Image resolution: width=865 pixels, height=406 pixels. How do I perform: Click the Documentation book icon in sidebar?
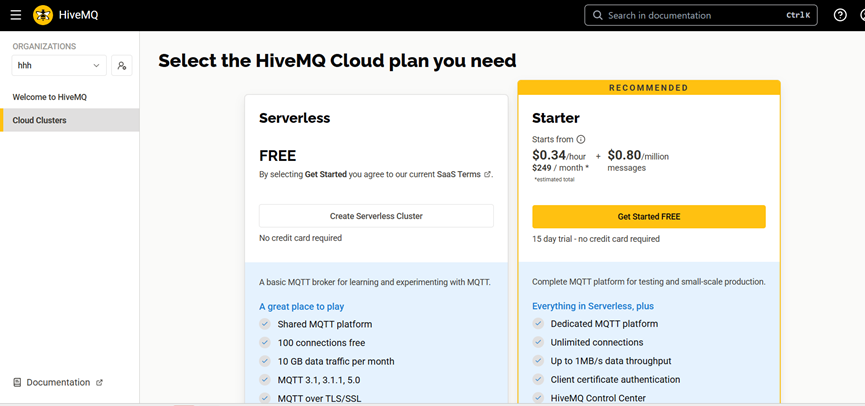(x=17, y=382)
